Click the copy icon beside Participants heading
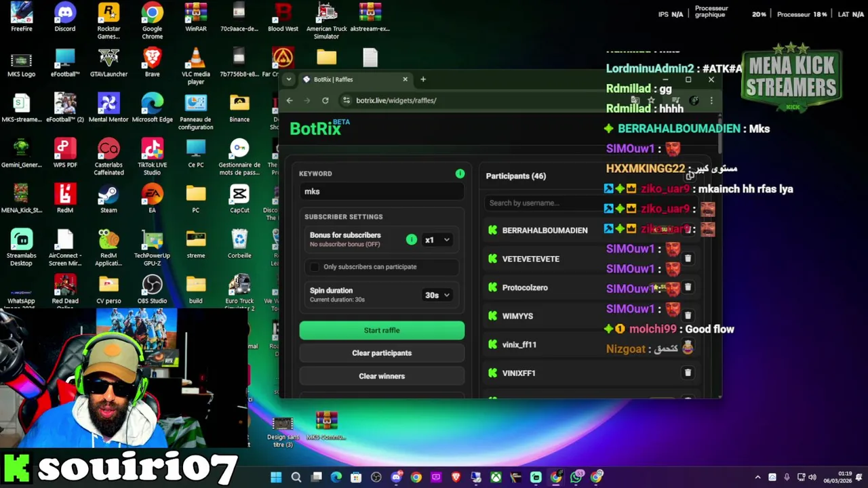 690,176
